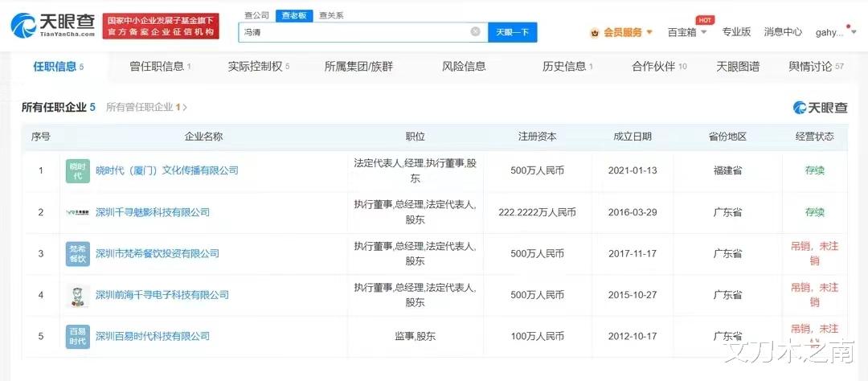The image size is (868, 381).
Task: Click the 成立日期 column header
Action: click(x=633, y=136)
